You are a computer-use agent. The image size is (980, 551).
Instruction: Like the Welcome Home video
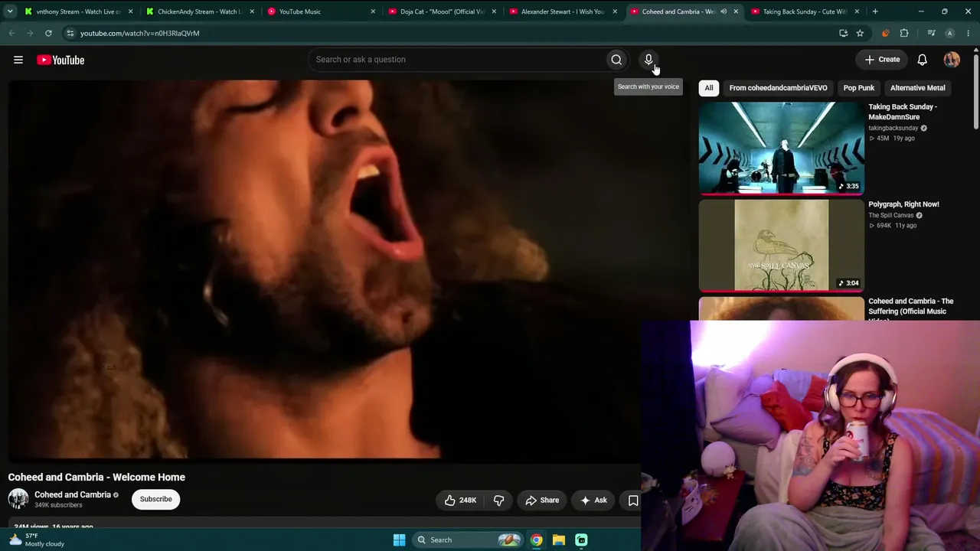coord(460,500)
